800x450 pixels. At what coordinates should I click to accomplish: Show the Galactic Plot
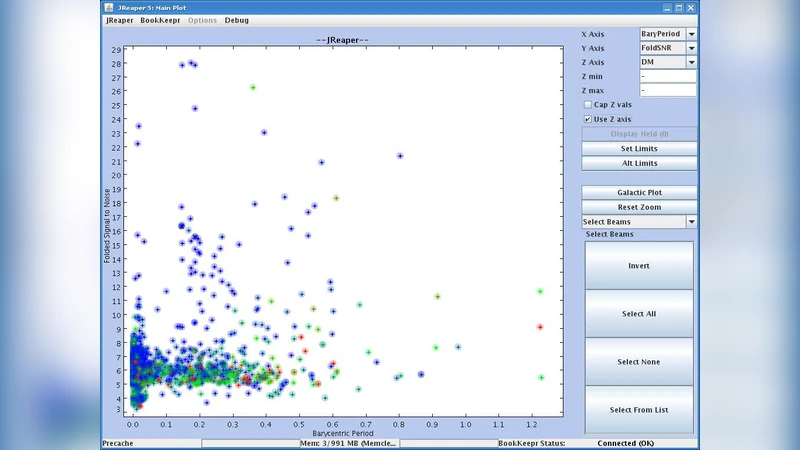pyautogui.click(x=638, y=192)
